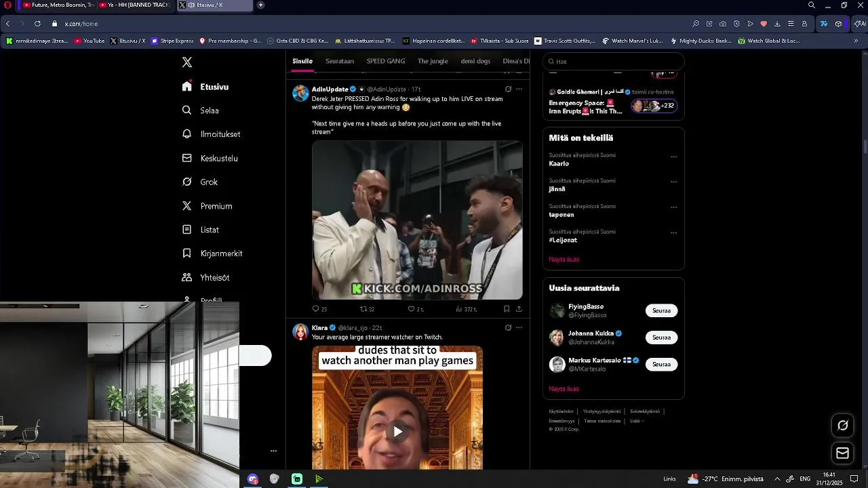Open Listat in the sidebar

pos(201,230)
